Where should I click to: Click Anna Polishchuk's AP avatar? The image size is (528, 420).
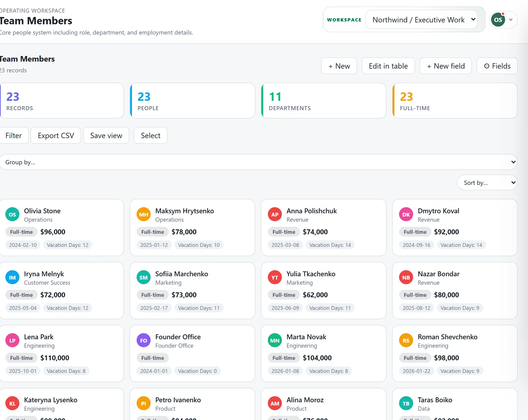click(x=275, y=215)
